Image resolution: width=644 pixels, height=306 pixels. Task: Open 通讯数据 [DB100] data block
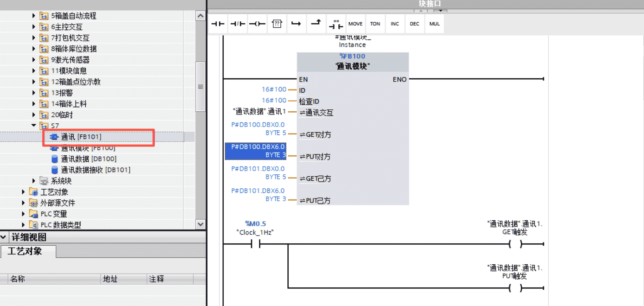88,159
